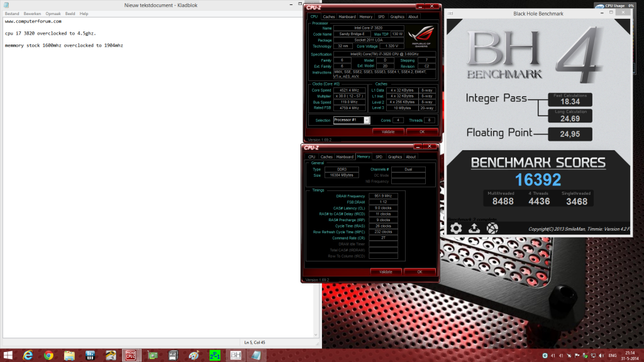This screenshot has width=644, height=362.
Task: Click the line 'memmory stock 1600mhz overclocked to 1904mhz'
Action: [64, 45]
